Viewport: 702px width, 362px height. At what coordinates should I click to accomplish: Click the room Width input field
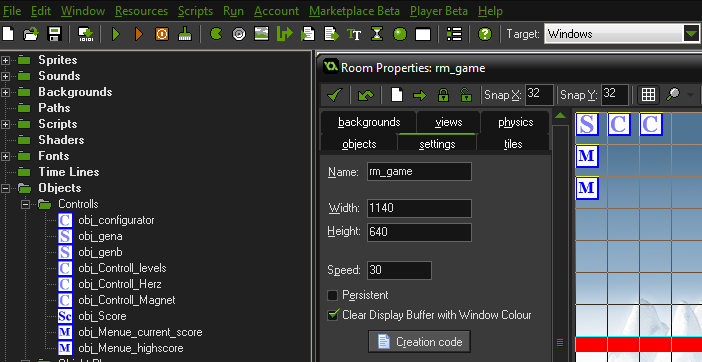[419, 209]
